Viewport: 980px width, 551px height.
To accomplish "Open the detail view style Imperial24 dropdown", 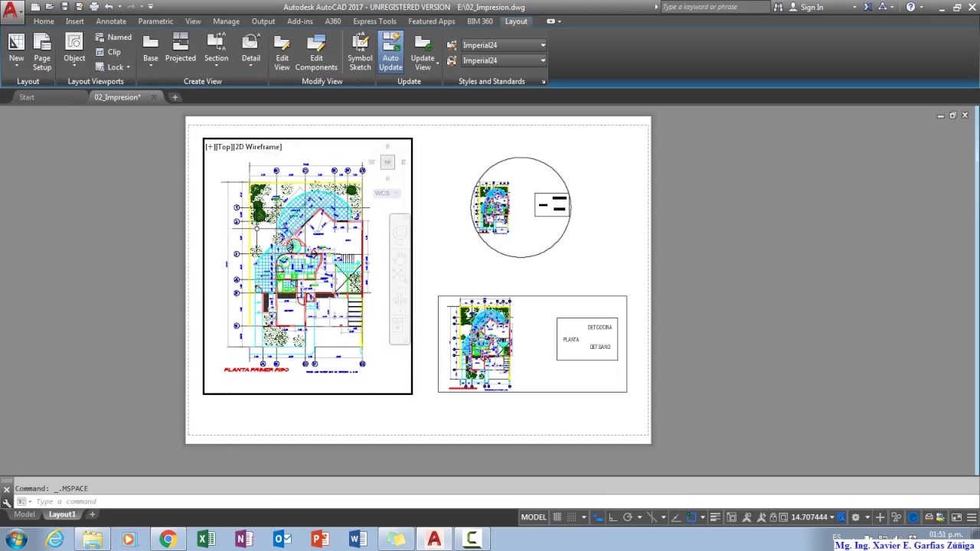I will point(503,60).
